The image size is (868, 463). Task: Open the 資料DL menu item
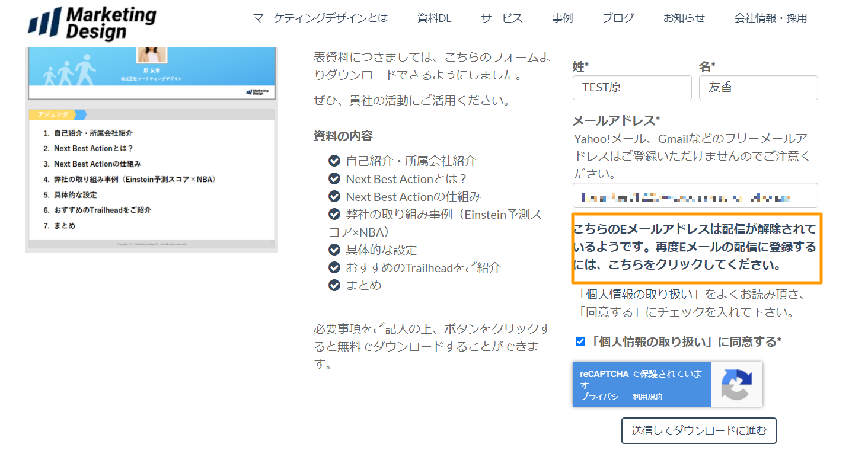click(x=434, y=18)
